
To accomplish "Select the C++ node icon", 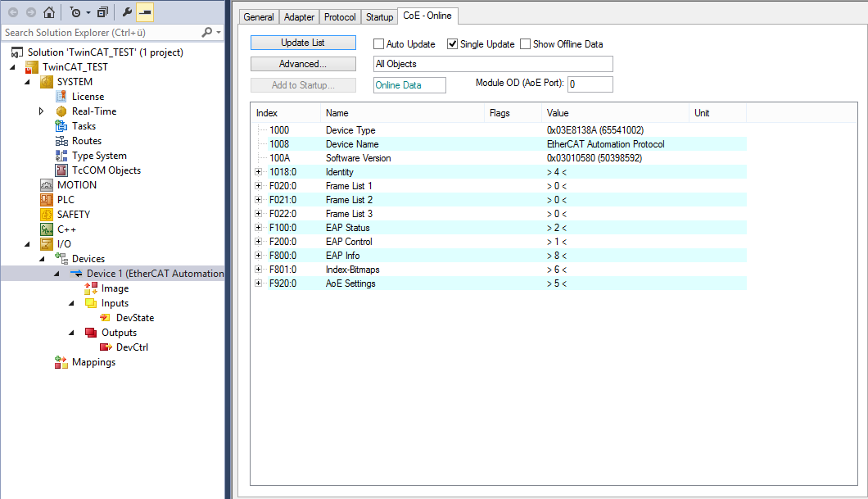I will [47, 229].
